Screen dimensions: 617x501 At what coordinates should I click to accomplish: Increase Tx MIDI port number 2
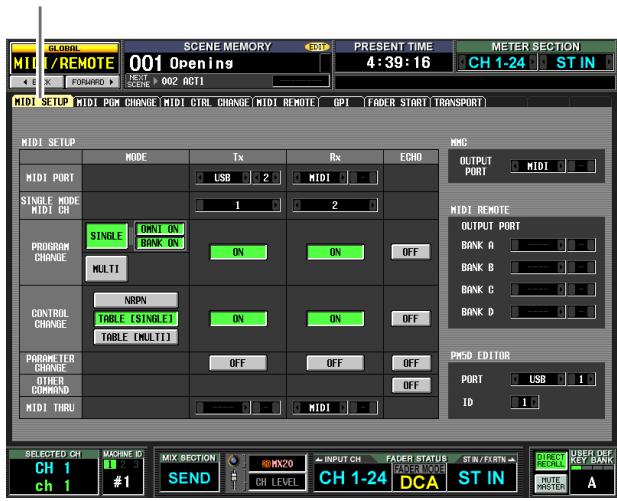click(x=276, y=177)
